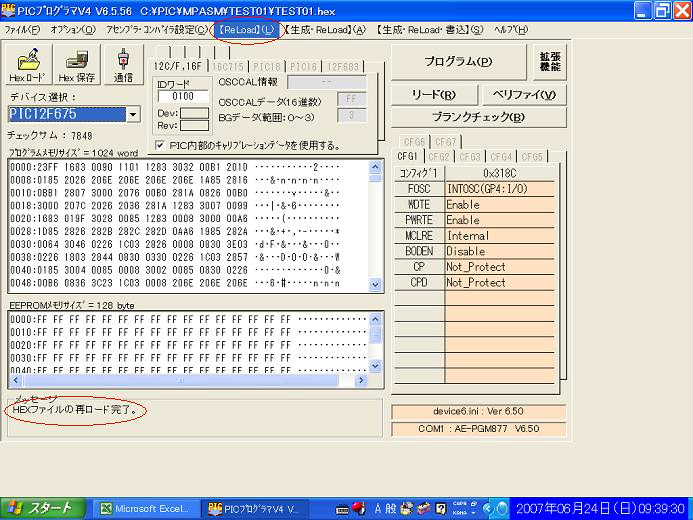Click the Program (プログラム) button
This screenshot has width=693, height=520.
[x=458, y=61]
